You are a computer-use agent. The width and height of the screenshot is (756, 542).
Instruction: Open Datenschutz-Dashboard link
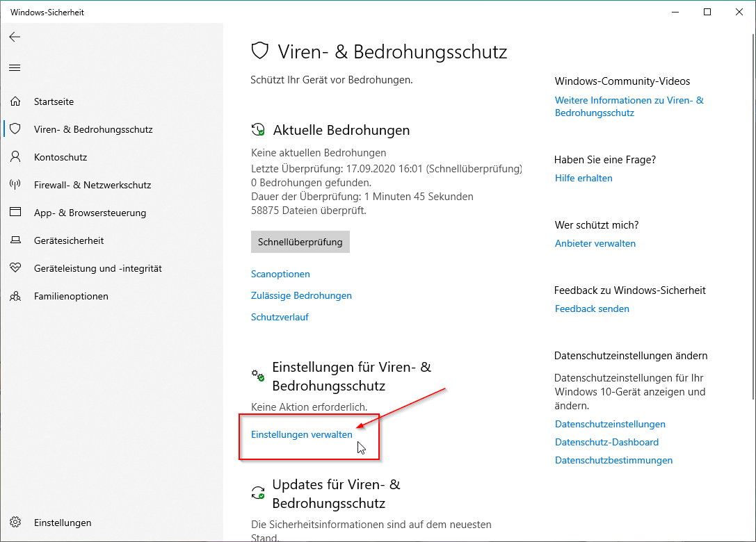pyautogui.click(x=606, y=442)
